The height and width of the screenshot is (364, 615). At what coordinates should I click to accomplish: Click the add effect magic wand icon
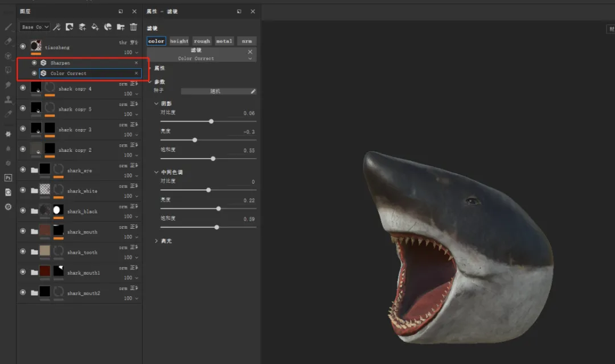click(57, 27)
